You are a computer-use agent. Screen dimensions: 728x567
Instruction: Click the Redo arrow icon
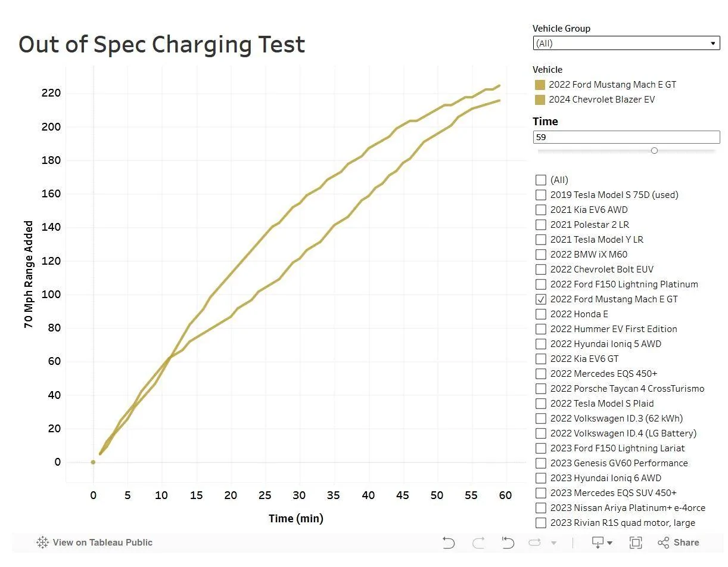pyautogui.click(x=478, y=543)
